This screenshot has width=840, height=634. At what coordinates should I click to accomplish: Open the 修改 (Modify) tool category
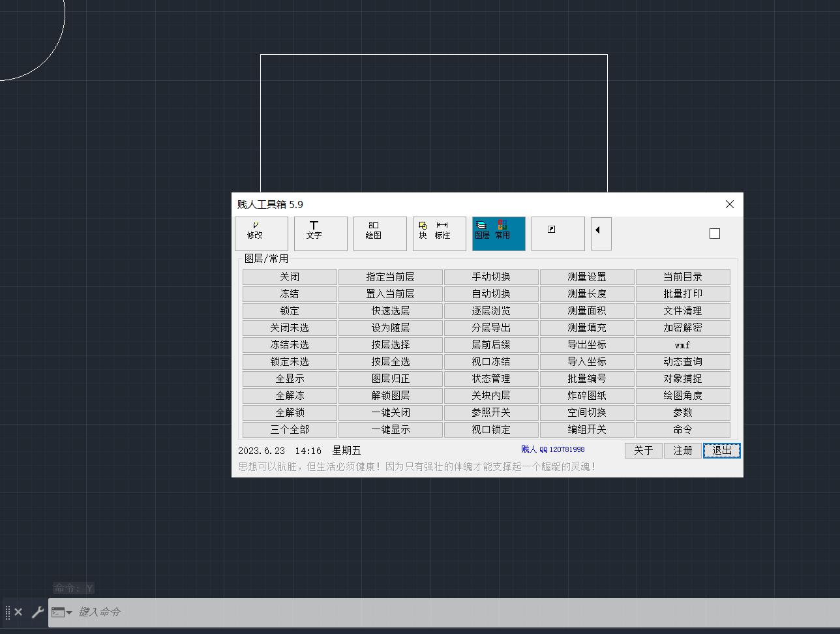click(261, 234)
